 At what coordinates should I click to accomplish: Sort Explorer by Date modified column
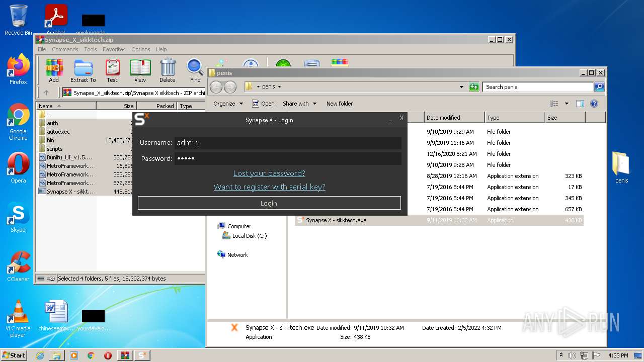coord(454,118)
